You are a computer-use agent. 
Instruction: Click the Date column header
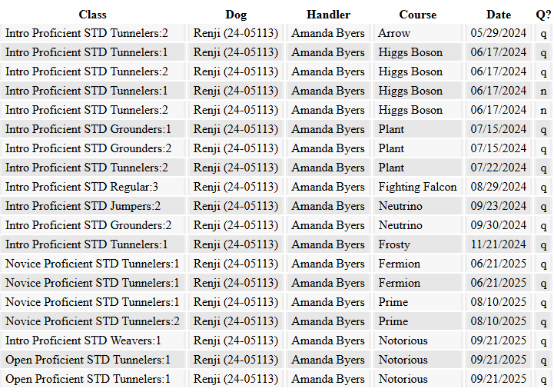tap(498, 15)
